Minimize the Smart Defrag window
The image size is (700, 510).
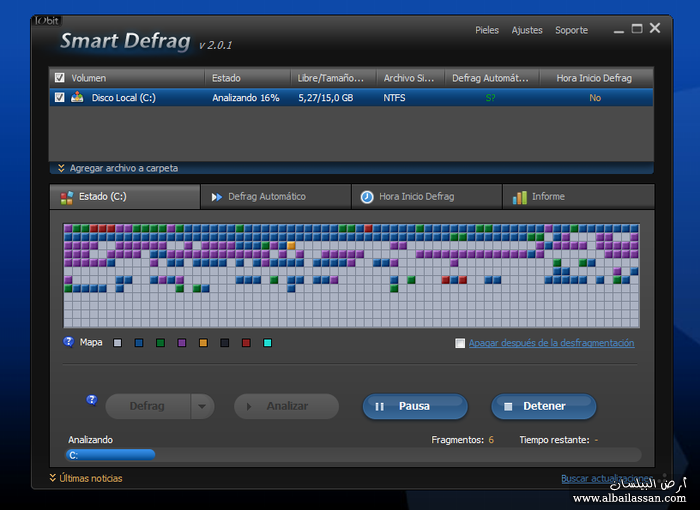pos(619,31)
